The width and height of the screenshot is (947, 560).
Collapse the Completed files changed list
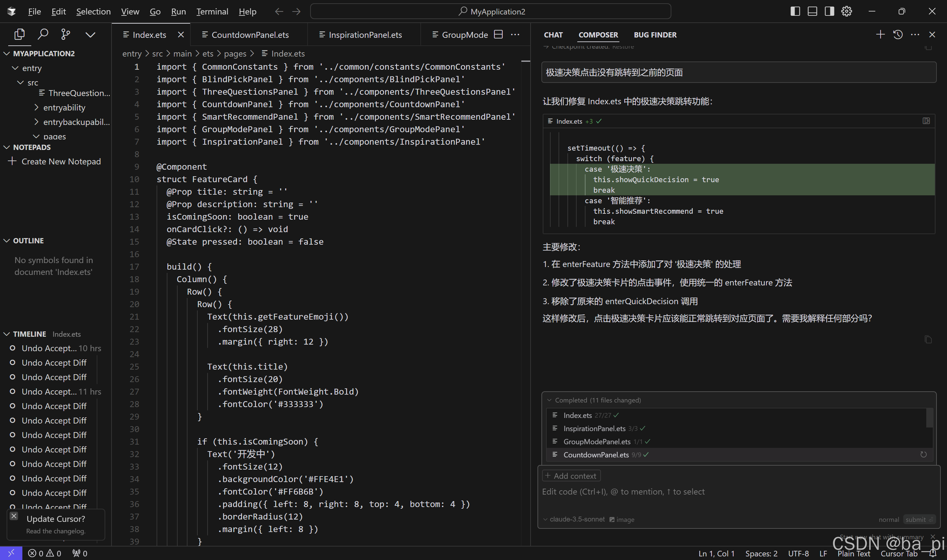(x=550, y=400)
